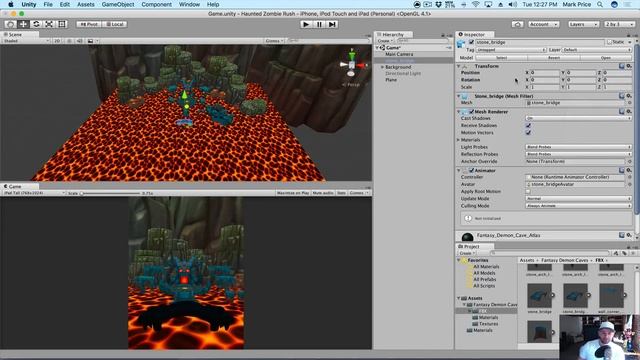
Task: Click the Model Revert button
Action: (x=554, y=58)
